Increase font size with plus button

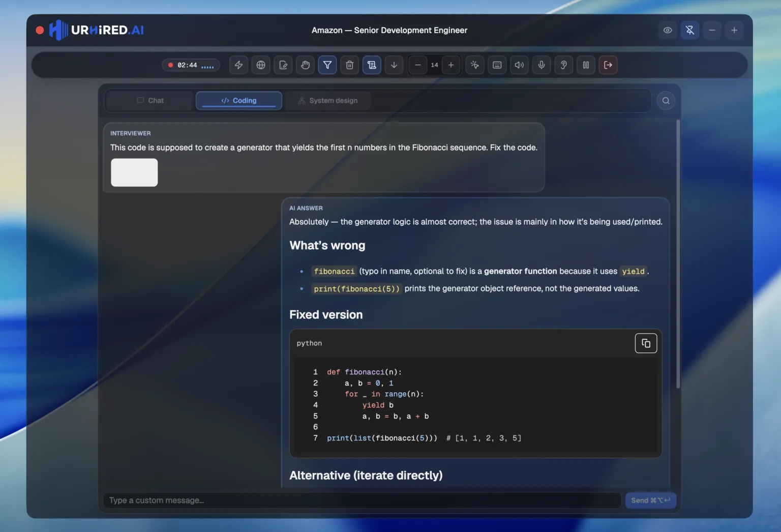click(451, 65)
